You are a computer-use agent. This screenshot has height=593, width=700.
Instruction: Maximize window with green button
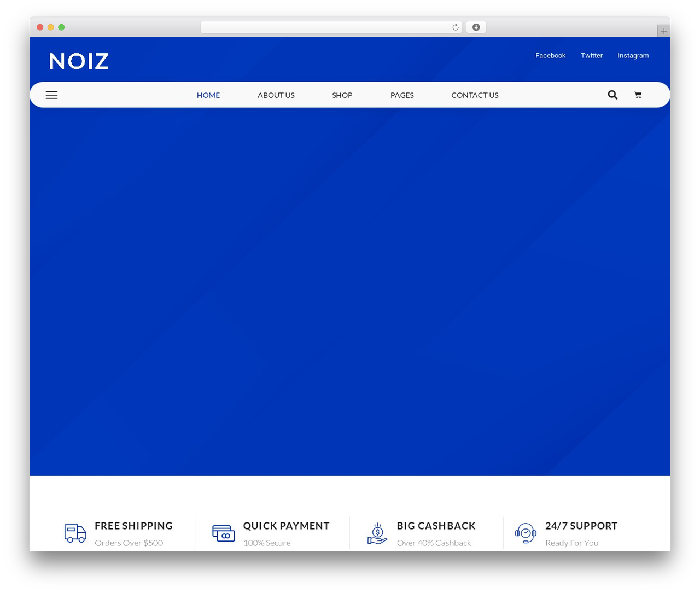coord(61,27)
